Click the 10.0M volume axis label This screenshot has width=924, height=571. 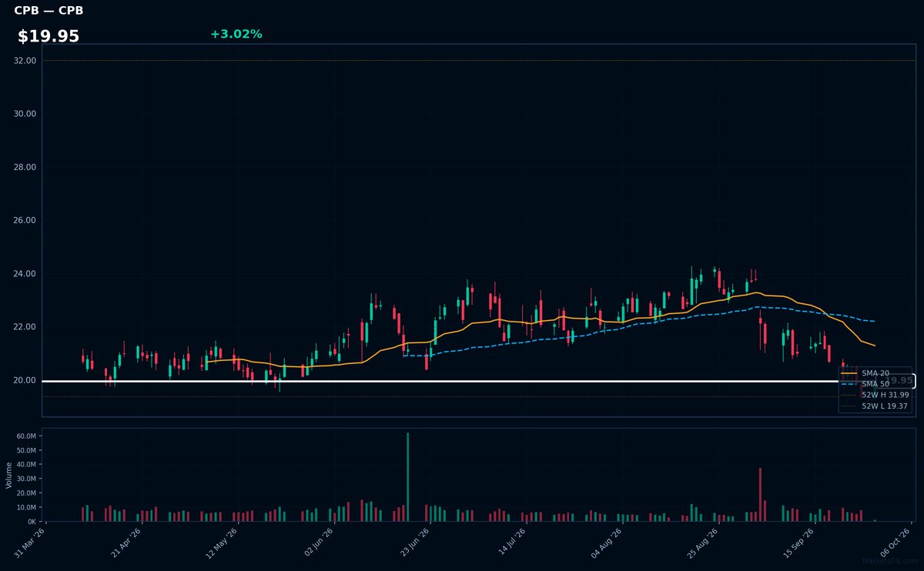click(26, 507)
